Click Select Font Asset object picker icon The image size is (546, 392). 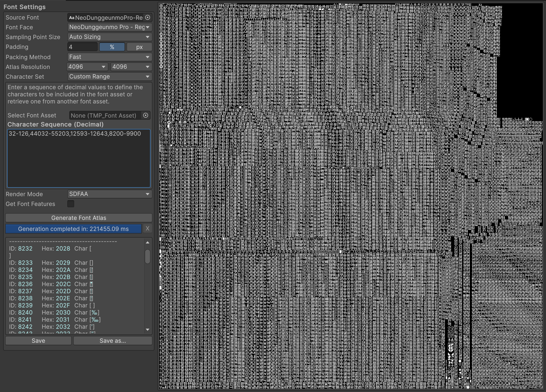tap(146, 115)
